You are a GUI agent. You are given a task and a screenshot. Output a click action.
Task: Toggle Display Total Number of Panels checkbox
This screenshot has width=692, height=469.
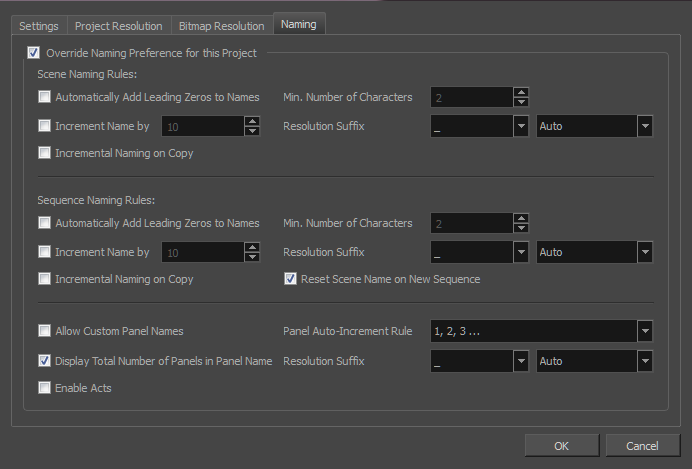pos(44,360)
